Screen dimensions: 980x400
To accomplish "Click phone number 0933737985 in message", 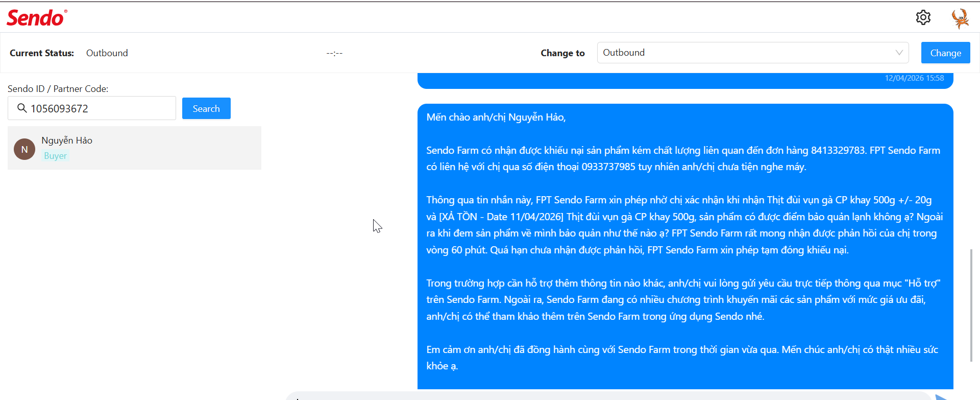I will point(608,167).
